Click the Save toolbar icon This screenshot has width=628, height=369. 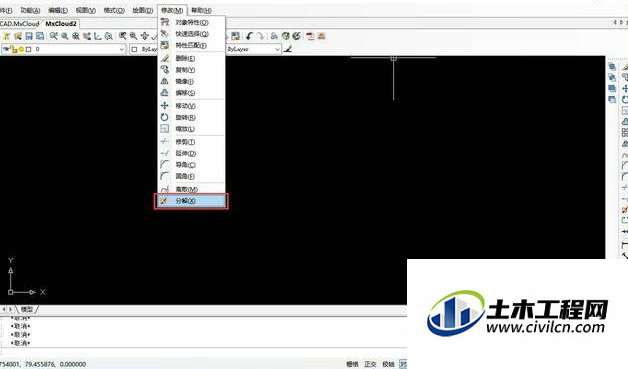point(29,36)
